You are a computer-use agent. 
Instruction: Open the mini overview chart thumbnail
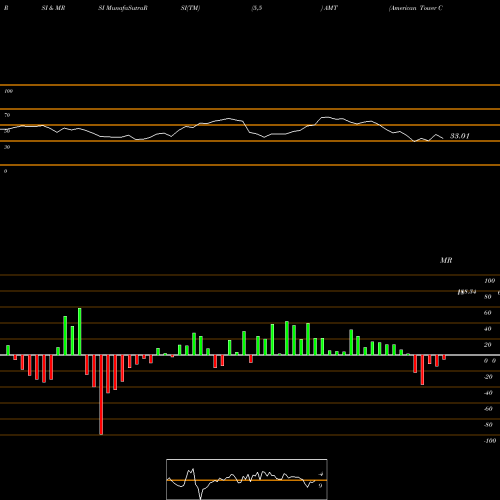pyautogui.click(x=247, y=479)
